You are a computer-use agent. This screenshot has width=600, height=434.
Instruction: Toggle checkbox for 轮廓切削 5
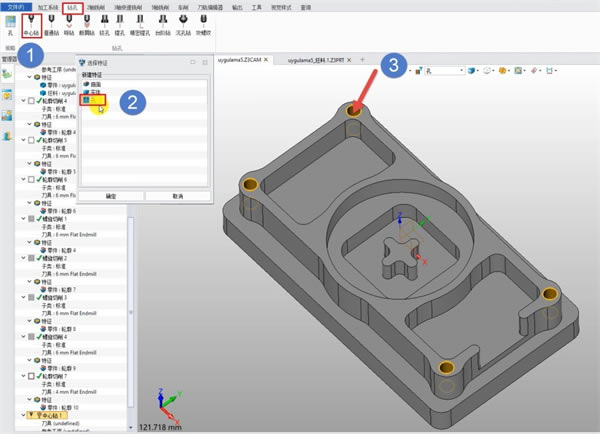point(31,140)
